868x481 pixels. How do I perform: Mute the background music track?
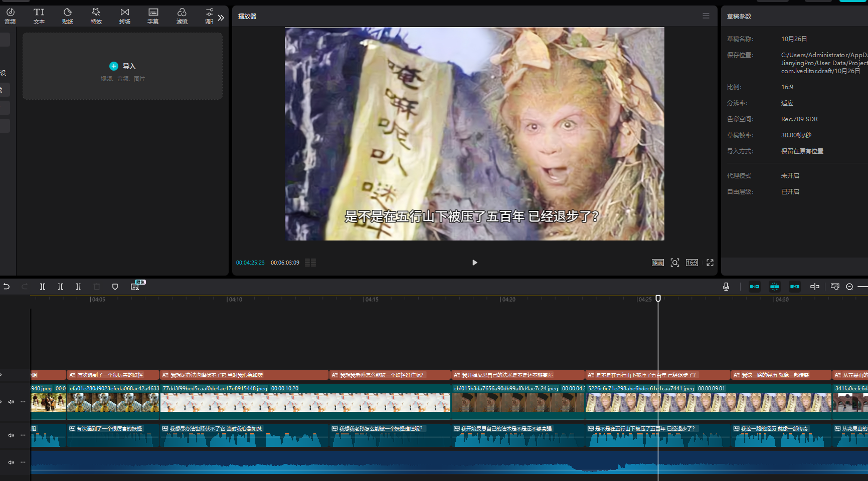pyautogui.click(x=11, y=462)
